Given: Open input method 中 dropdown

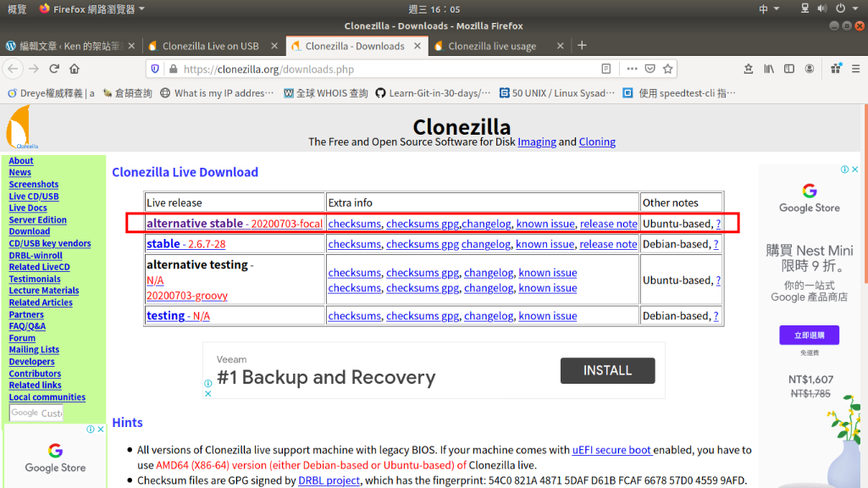Looking at the screenshot, I should pos(769,8).
